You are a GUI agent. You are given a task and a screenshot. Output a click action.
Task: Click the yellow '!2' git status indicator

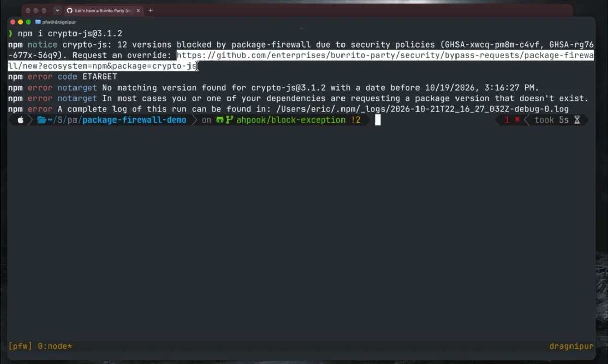point(355,120)
